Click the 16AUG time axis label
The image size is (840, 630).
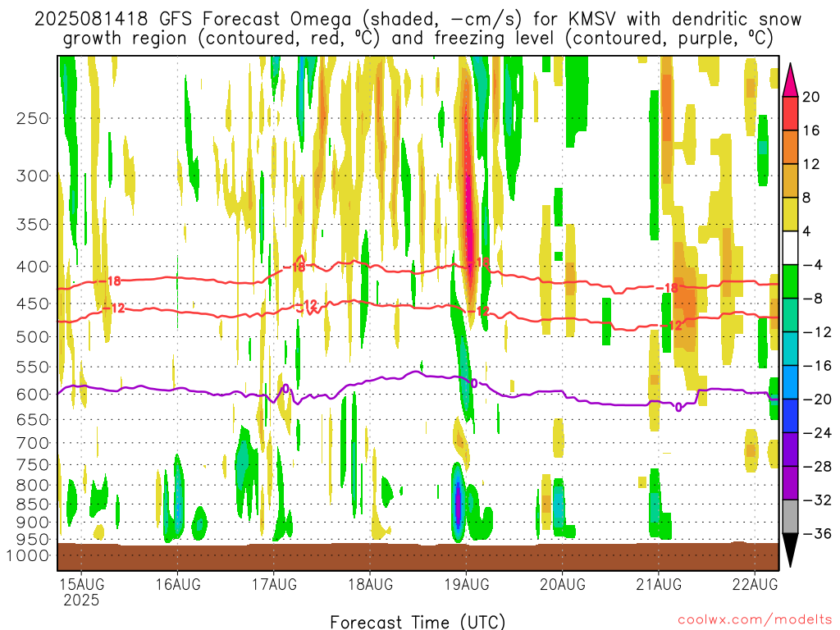[178, 584]
